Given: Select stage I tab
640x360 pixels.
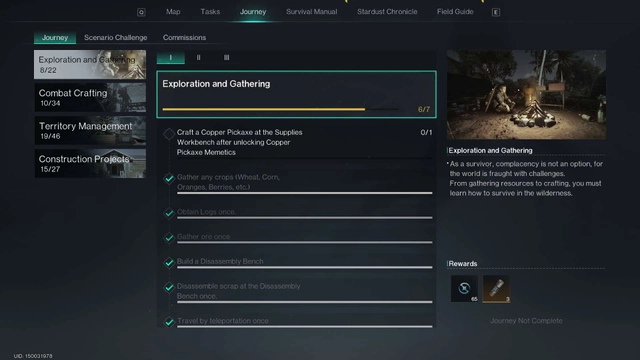Looking at the screenshot, I should click(171, 58).
